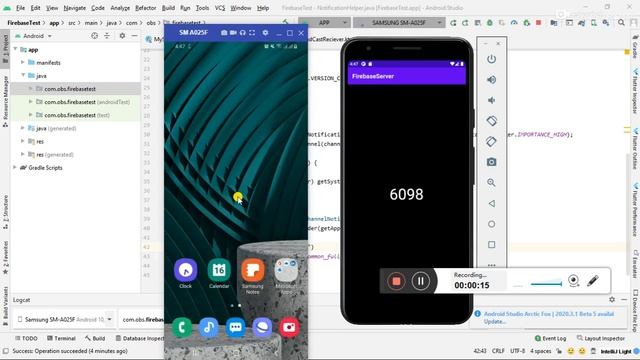Viewport: 640px width, 360px height.
Task: Open the File menu
Action: pyautogui.click(x=20, y=8)
